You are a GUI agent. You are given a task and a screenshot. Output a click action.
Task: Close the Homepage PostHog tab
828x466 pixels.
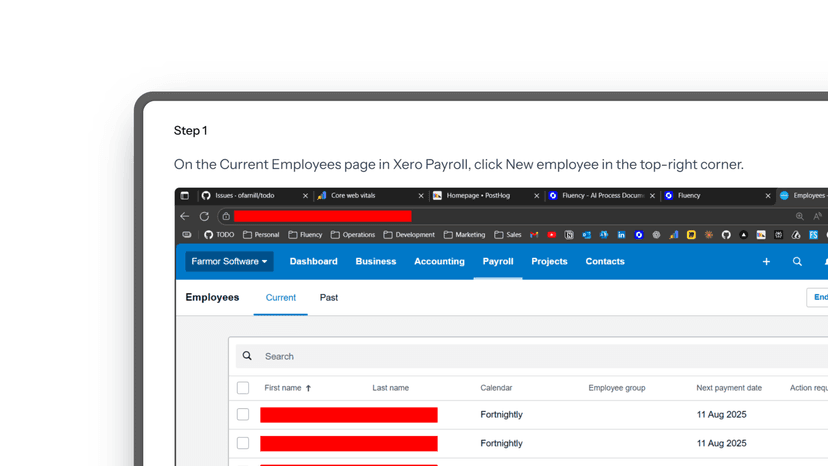537,195
